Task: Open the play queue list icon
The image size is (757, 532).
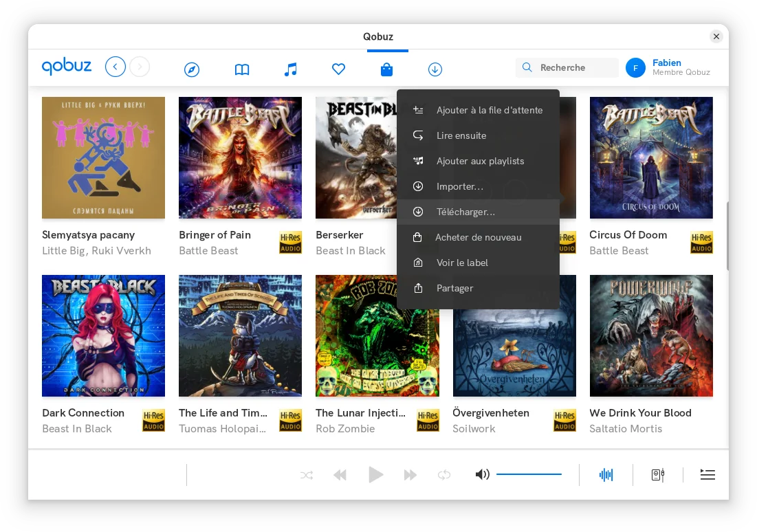Action: [x=707, y=475]
